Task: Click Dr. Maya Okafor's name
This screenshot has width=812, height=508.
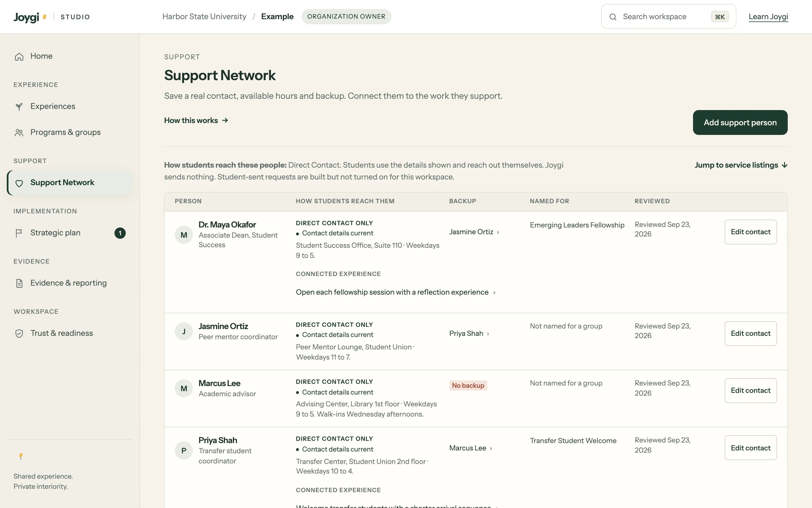Action: [x=227, y=224]
